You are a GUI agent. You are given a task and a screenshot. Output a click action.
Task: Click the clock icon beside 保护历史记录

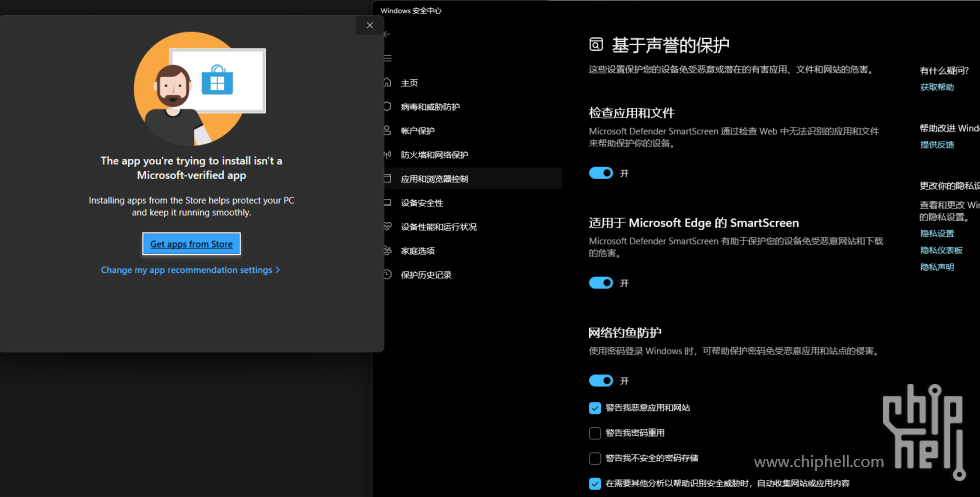(388, 274)
